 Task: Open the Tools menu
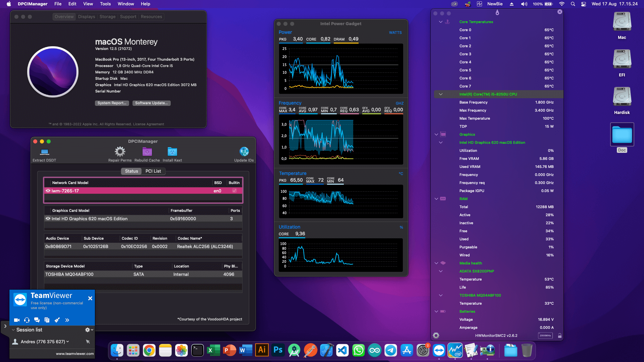[x=105, y=4]
